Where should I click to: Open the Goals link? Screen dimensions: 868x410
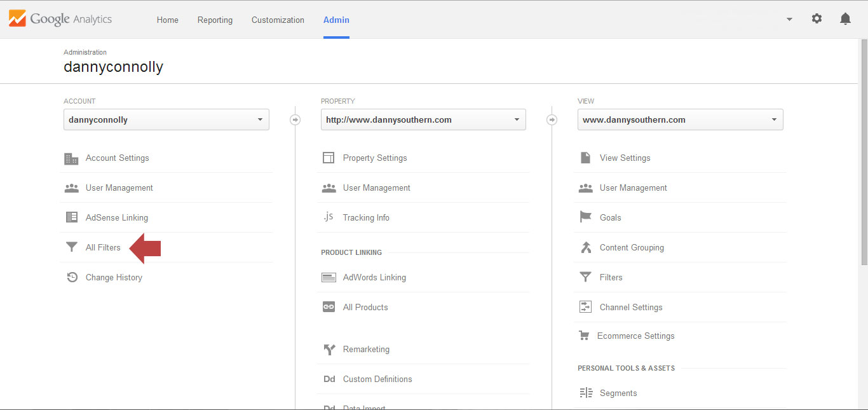click(x=611, y=217)
